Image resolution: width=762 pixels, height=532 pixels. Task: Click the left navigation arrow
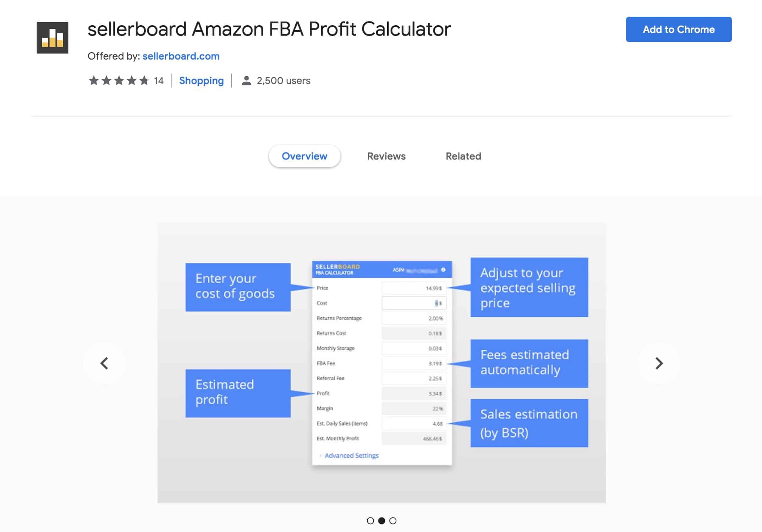pyautogui.click(x=104, y=363)
